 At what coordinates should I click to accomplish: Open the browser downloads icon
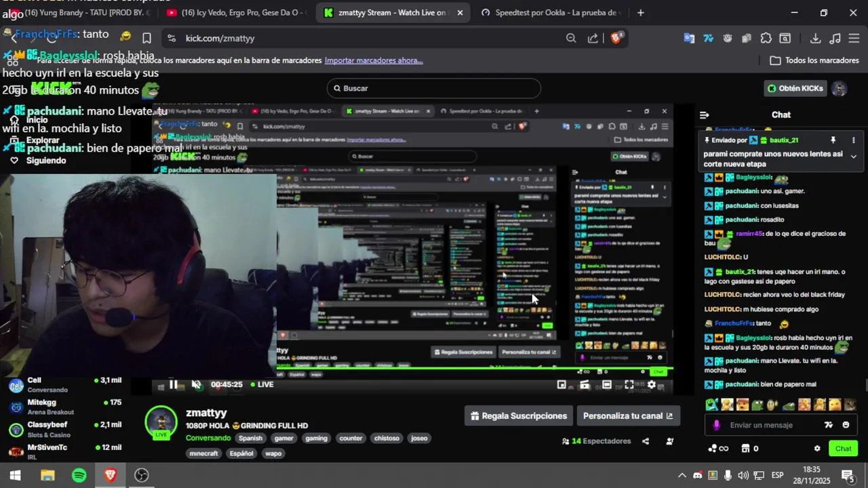[x=816, y=38]
